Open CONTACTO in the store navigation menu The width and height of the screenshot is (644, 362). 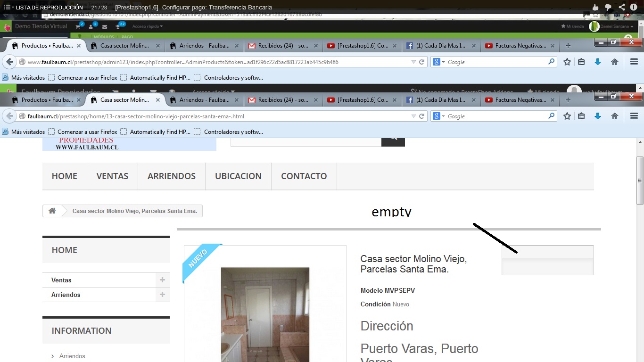click(x=304, y=176)
